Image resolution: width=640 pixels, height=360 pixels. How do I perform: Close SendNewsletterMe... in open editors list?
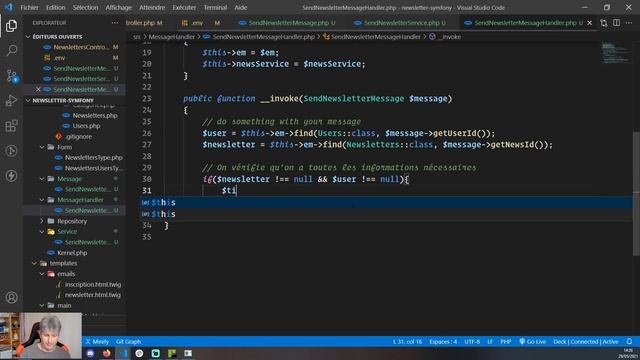(38, 89)
